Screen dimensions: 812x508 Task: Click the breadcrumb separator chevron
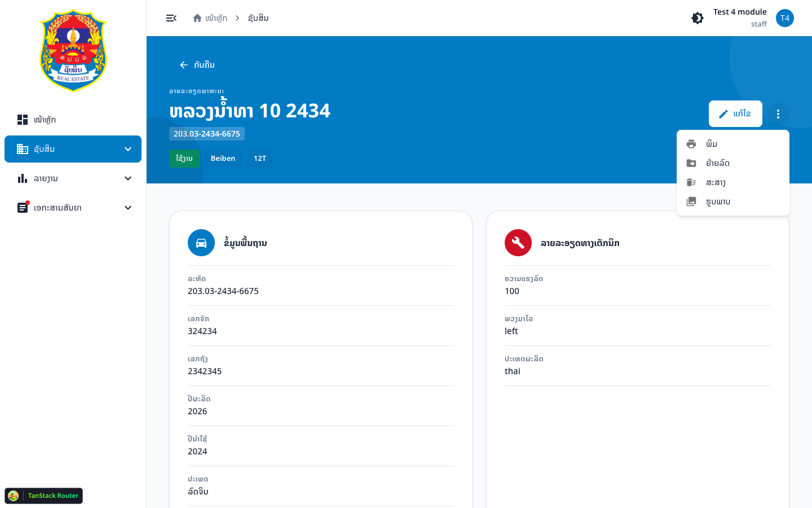pos(237,18)
